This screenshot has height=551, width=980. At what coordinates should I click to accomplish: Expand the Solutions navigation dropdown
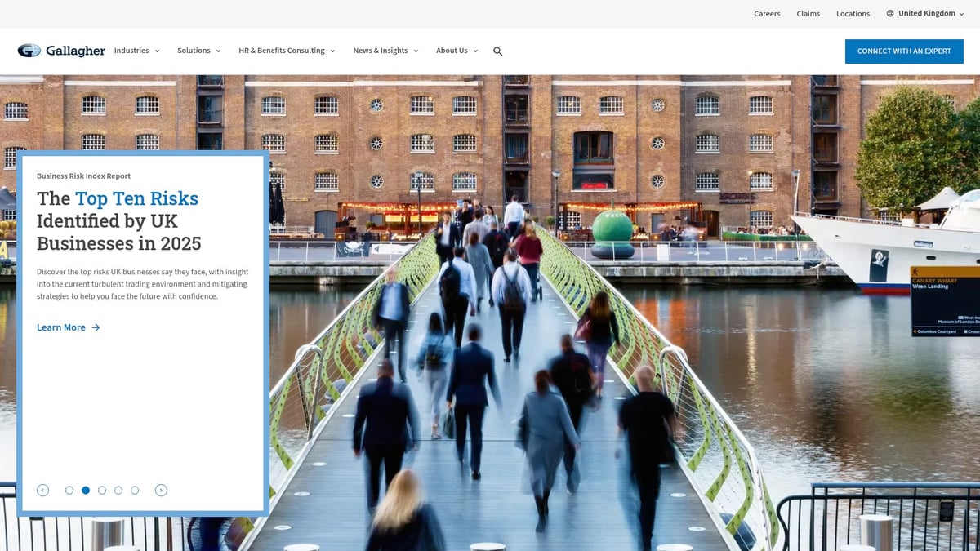[x=198, y=51]
